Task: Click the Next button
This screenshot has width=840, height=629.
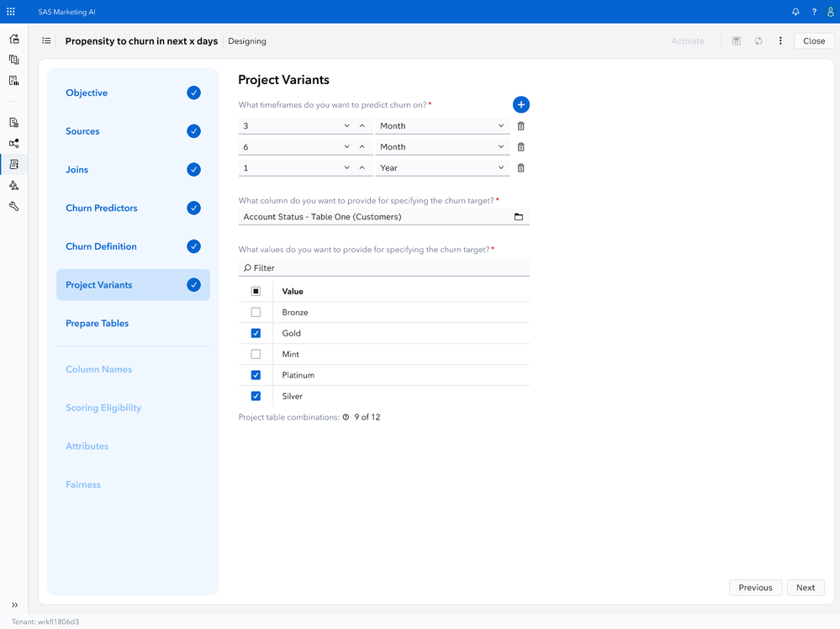Action: [805, 587]
